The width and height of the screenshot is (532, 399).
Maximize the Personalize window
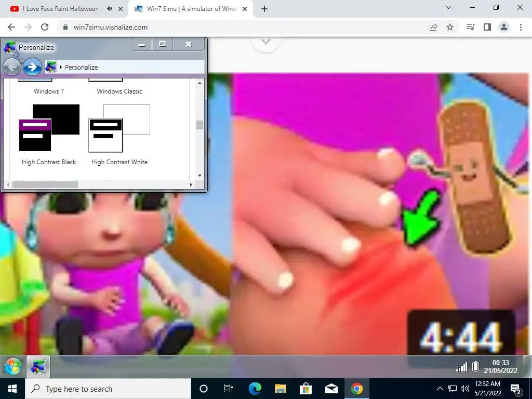pos(163,44)
